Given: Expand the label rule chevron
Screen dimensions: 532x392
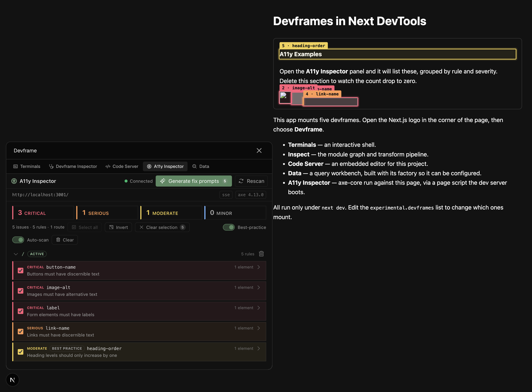Looking at the screenshot, I should pyautogui.click(x=259, y=308).
